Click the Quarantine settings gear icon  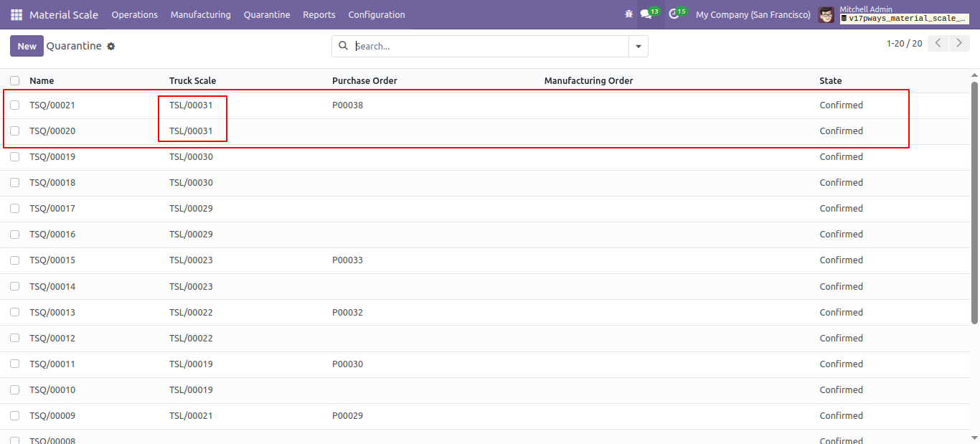click(111, 46)
